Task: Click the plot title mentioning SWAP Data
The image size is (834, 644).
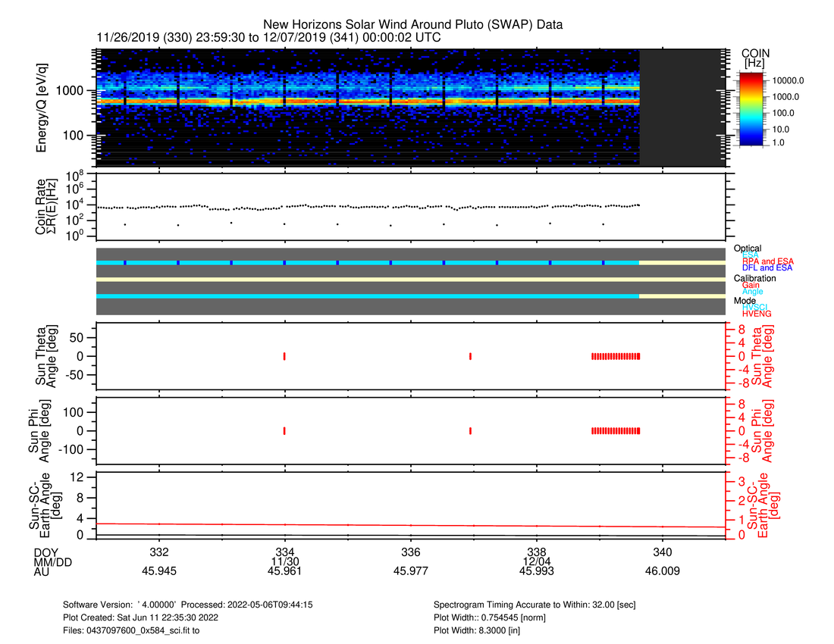Action: pyautogui.click(x=412, y=25)
